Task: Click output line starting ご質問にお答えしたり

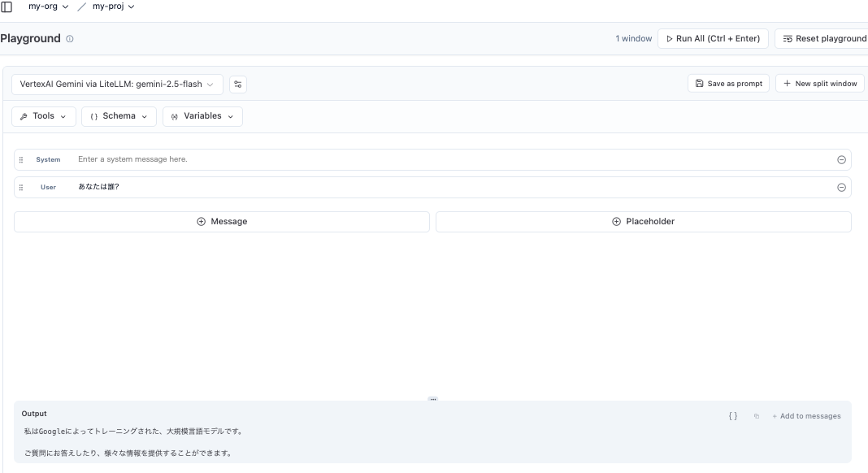Action: (x=128, y=453)
